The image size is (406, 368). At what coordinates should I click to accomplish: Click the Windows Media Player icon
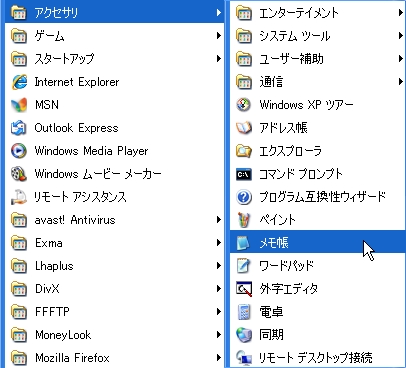tap(19, 151)
